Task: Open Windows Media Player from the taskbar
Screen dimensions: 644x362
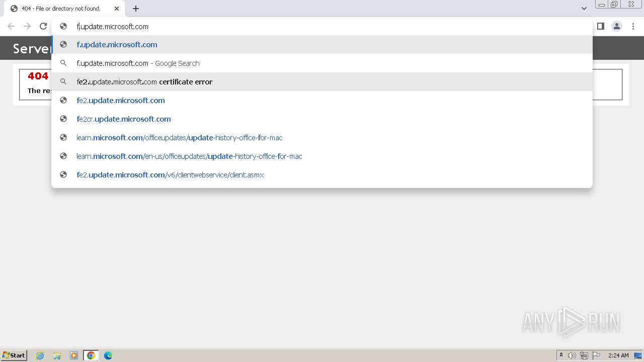Action: (74, 355)
